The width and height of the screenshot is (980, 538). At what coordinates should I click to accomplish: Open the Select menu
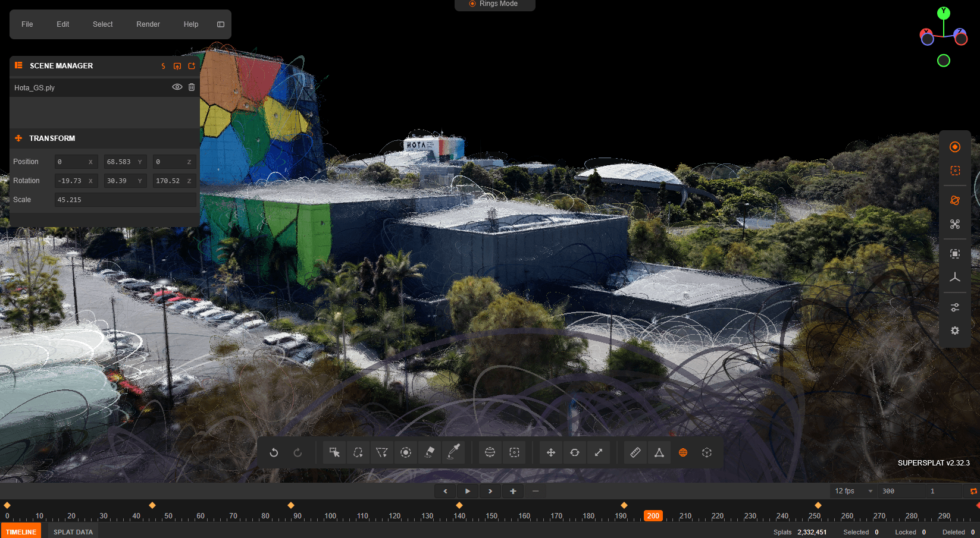click(x=102, y=24)
